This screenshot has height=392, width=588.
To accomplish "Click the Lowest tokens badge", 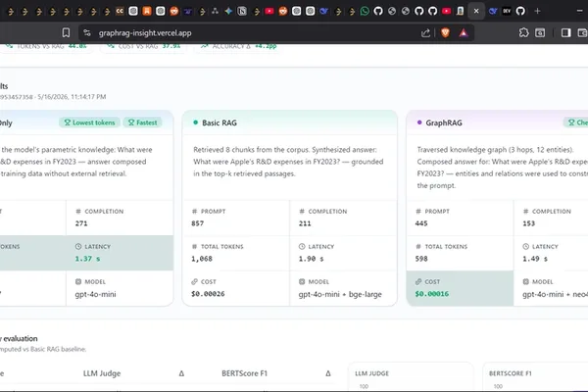I will coord(89,122).
